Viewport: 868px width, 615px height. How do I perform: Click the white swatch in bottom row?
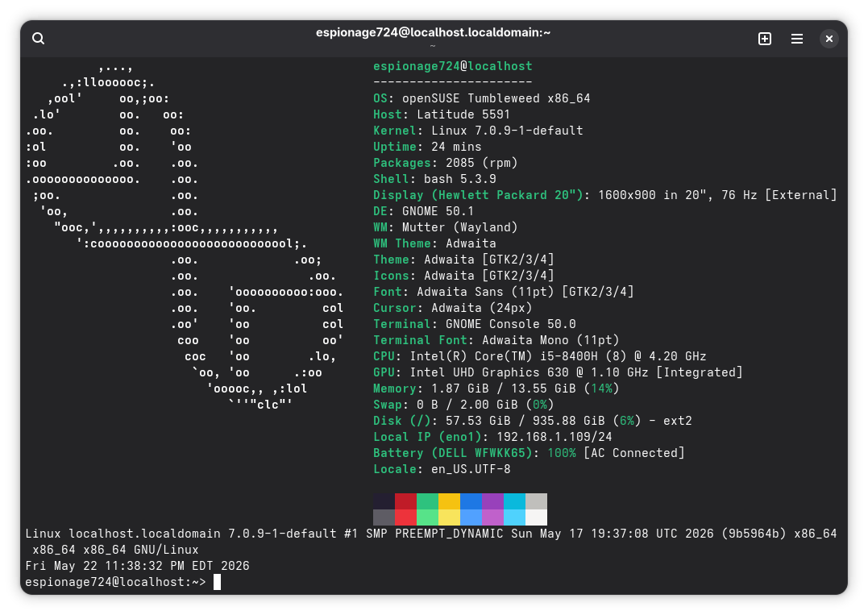tap(536, 517)
